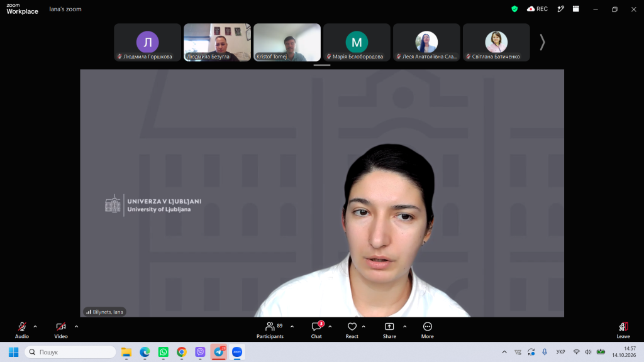Image resolution: width=644 pixels, height=362 pixels.
Task: Expand audio settings caret next to Audio
Action: [35, 327]
